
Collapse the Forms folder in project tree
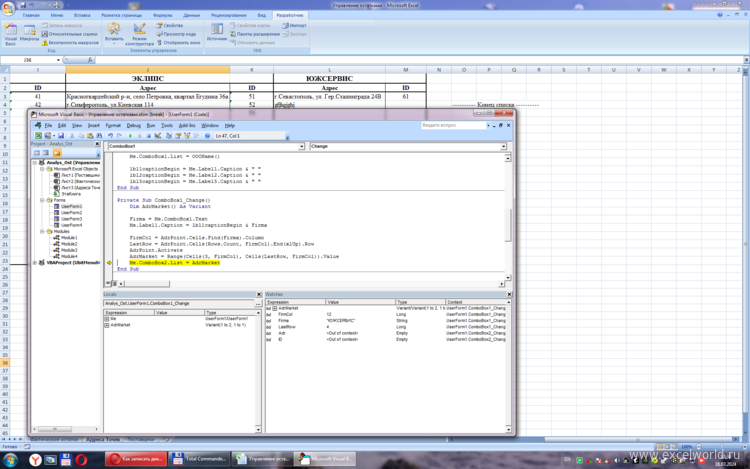click(42, 200)
